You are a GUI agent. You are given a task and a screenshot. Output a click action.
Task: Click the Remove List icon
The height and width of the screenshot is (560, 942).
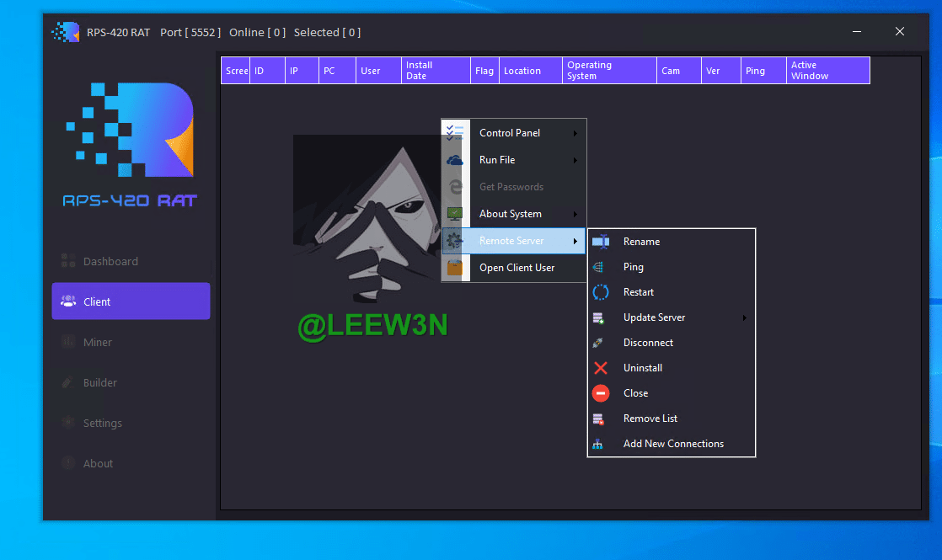point(599,419)
